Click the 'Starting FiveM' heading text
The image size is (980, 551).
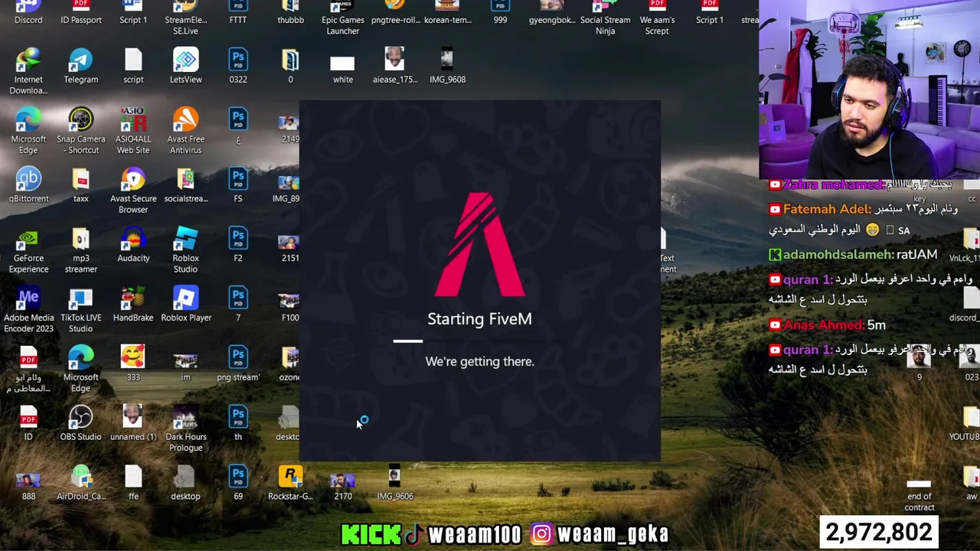(x=479, y=319)
